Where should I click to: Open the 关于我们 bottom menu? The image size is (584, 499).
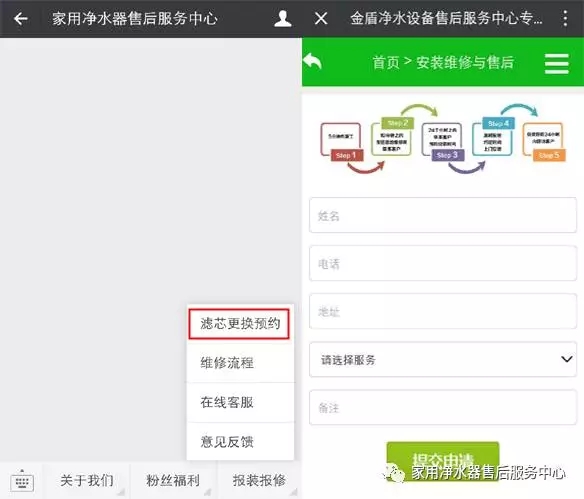pos(87,481)
